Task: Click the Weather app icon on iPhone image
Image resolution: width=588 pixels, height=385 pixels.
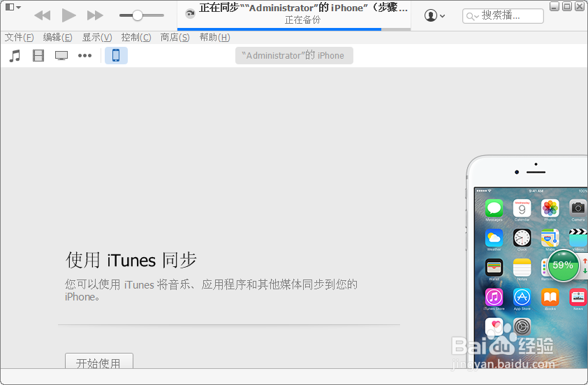Action: pos(494,238)
